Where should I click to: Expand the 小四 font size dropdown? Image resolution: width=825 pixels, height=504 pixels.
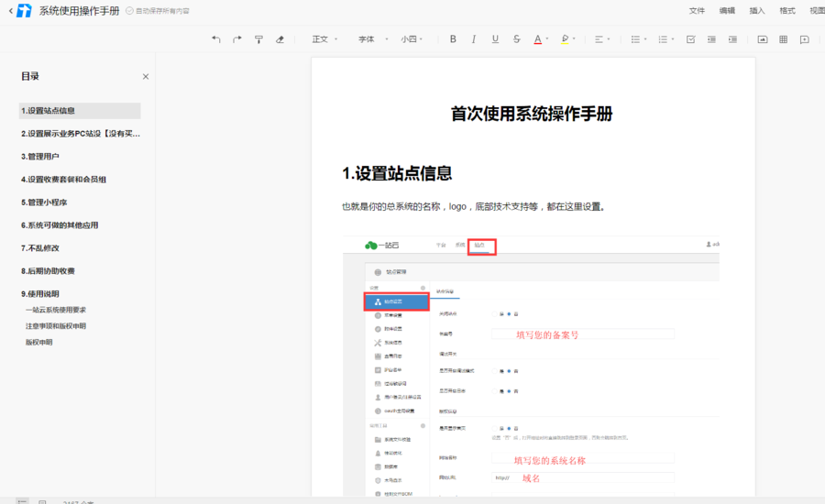click(412, 39)
